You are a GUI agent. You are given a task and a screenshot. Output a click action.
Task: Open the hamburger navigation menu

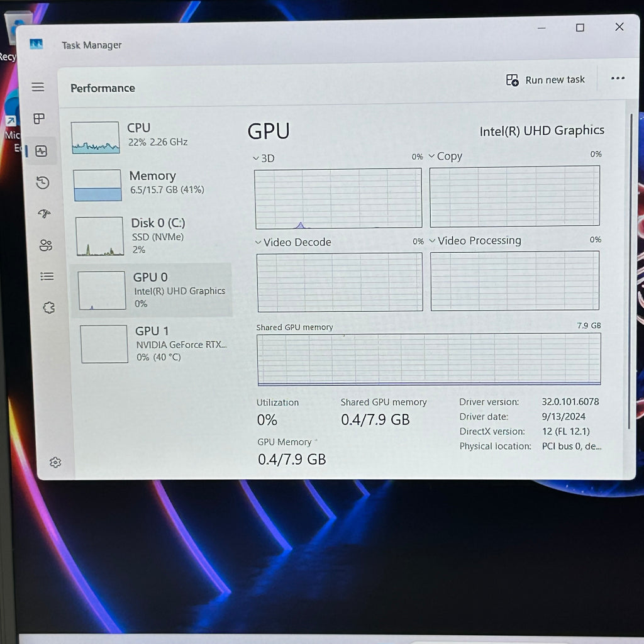(x=38, y=87)
